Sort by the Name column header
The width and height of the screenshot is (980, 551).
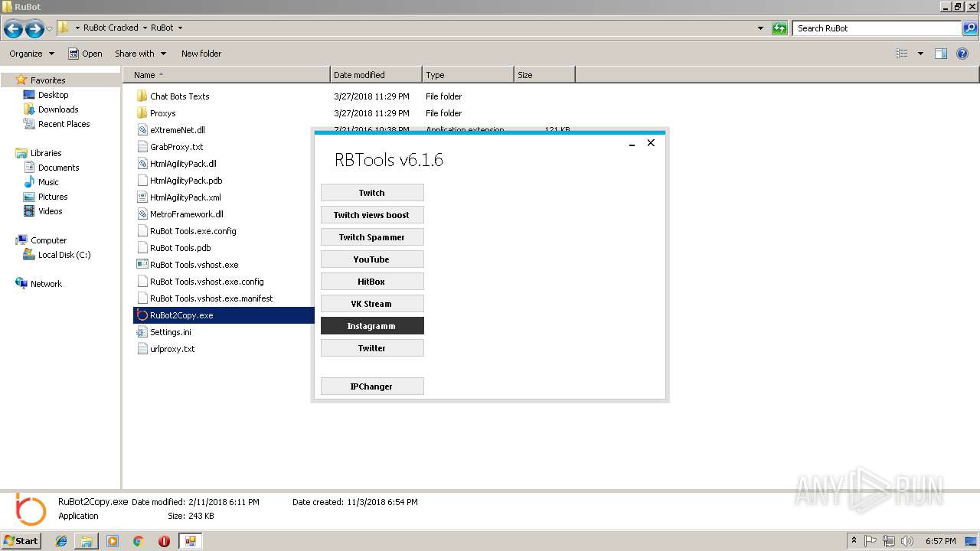(x=227, y=75)
